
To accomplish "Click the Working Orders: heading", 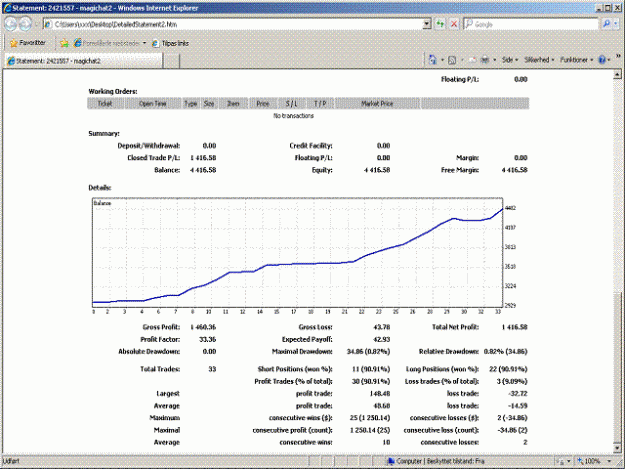I will (113, 91).
